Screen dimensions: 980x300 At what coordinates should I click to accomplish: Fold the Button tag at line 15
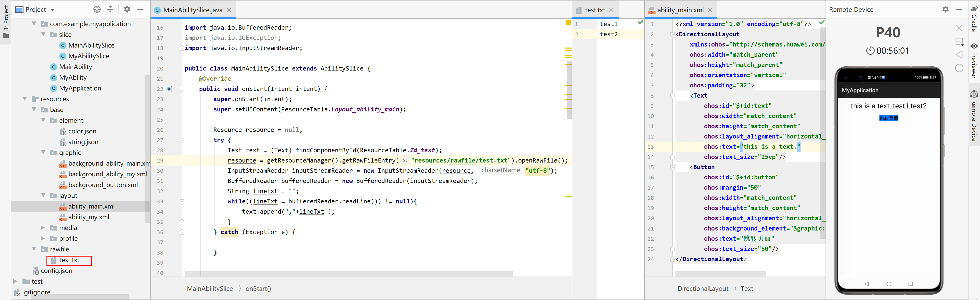click(673, 167)
